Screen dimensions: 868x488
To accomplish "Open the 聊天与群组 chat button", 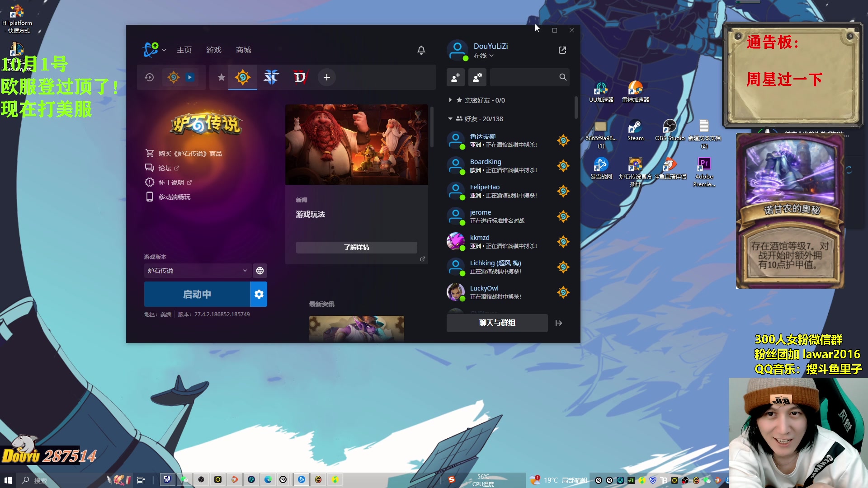I will coord(497,323).
